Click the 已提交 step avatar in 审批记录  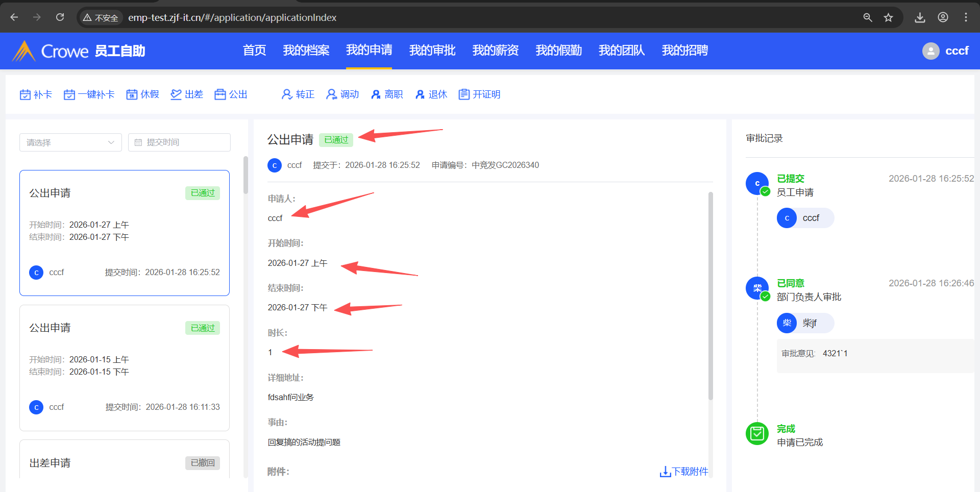click(x=757, y=184)
